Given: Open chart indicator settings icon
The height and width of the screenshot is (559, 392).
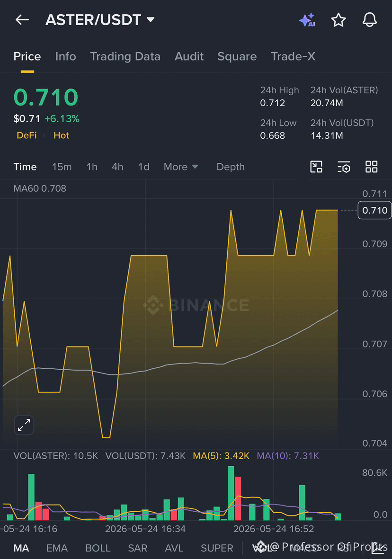Looking at the screenshot, I should (344, 167).
